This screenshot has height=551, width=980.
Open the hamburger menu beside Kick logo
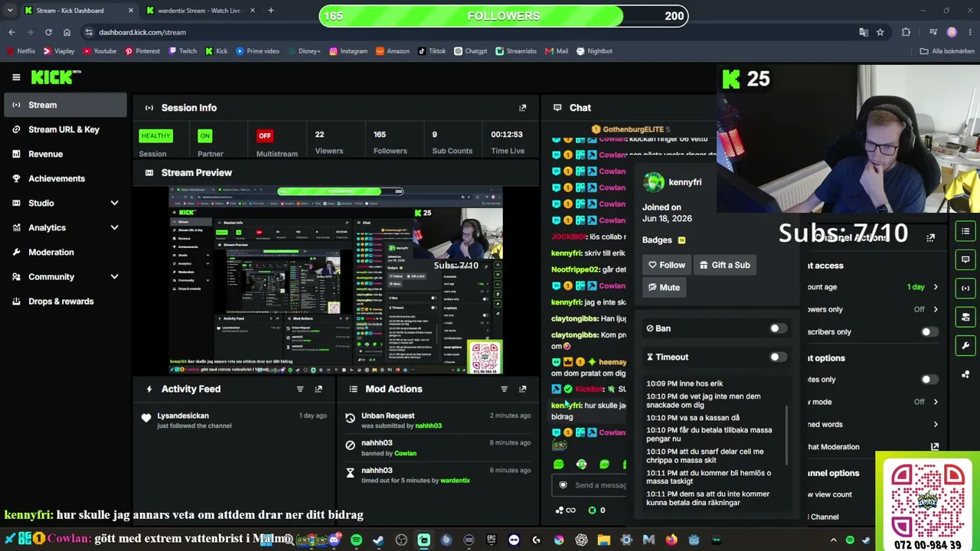[x=16, y=77]
